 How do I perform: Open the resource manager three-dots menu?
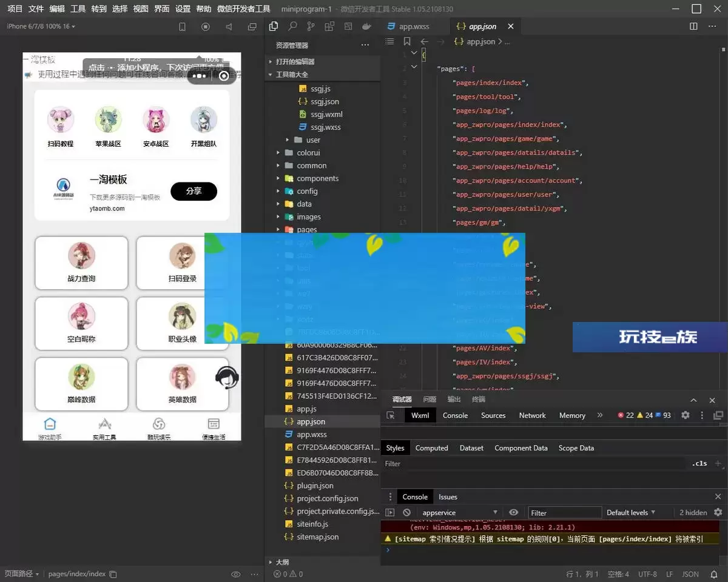[x=365, y=45]
